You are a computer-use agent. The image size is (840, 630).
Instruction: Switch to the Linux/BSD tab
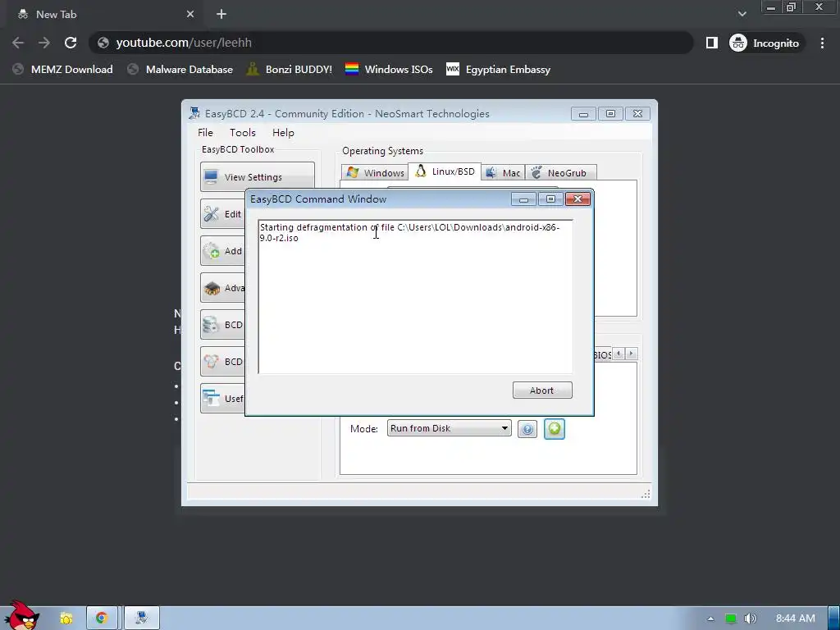coord(445,171)
